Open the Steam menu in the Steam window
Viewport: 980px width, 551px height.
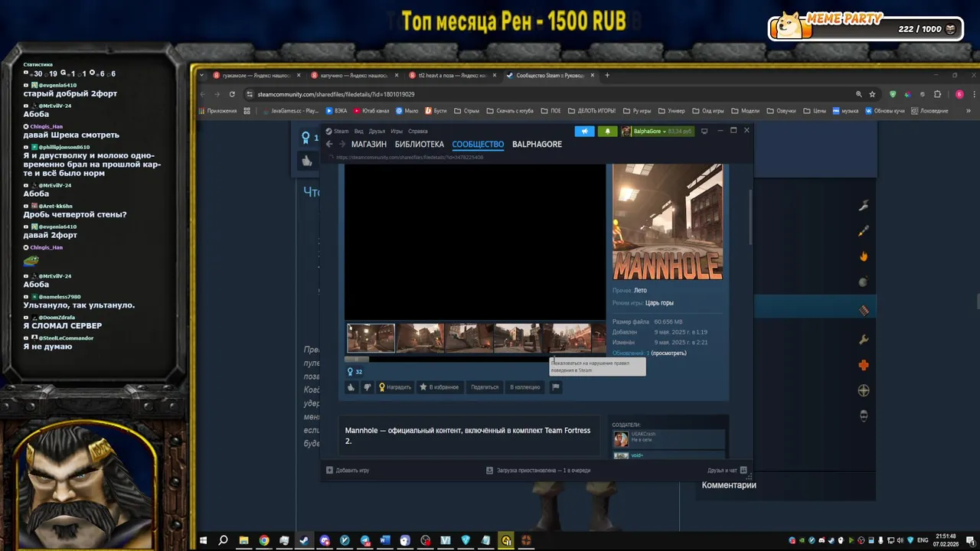tap(337, 131)
